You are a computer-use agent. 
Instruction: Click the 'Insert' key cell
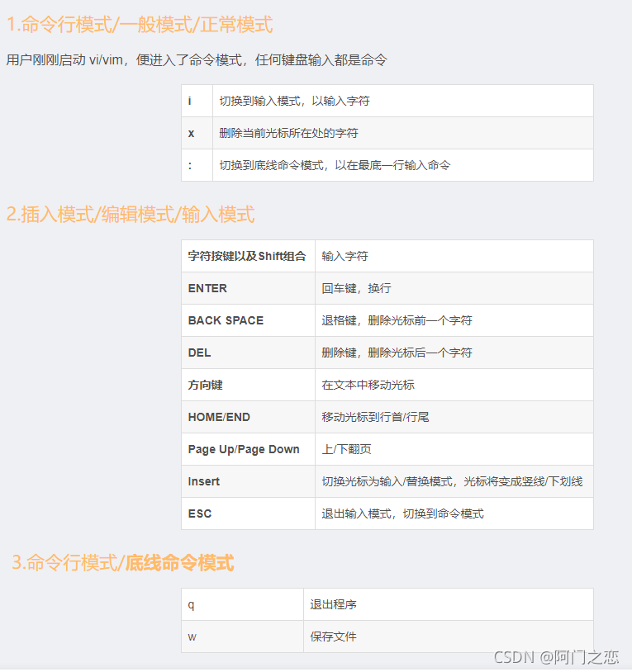click(248, 480)
